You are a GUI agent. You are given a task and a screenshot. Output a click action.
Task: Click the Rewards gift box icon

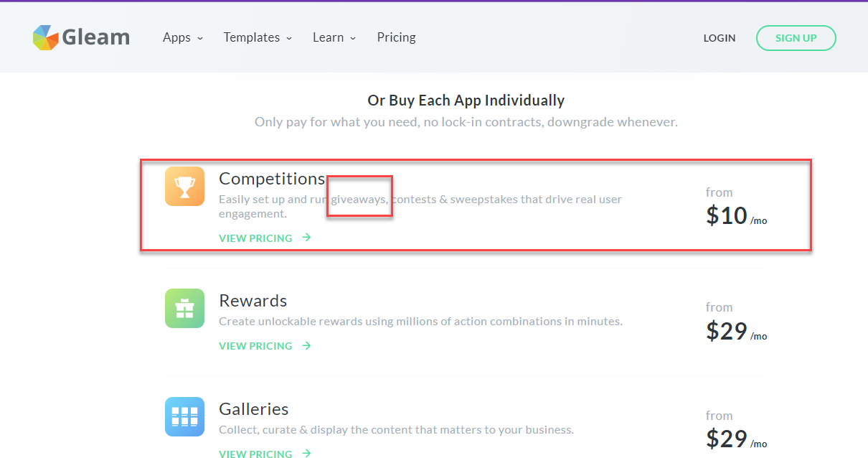pyautogui.click(x=184, y=309)
